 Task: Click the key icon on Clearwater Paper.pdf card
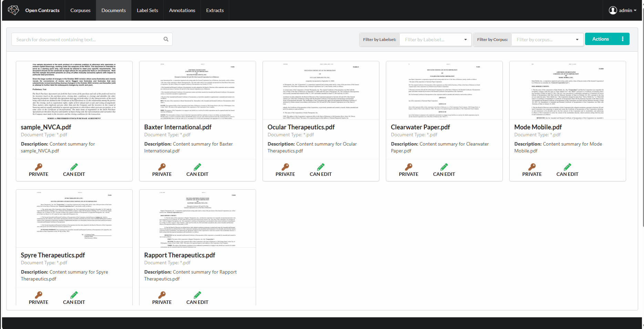pyautogui.click(x=409, y=167)
